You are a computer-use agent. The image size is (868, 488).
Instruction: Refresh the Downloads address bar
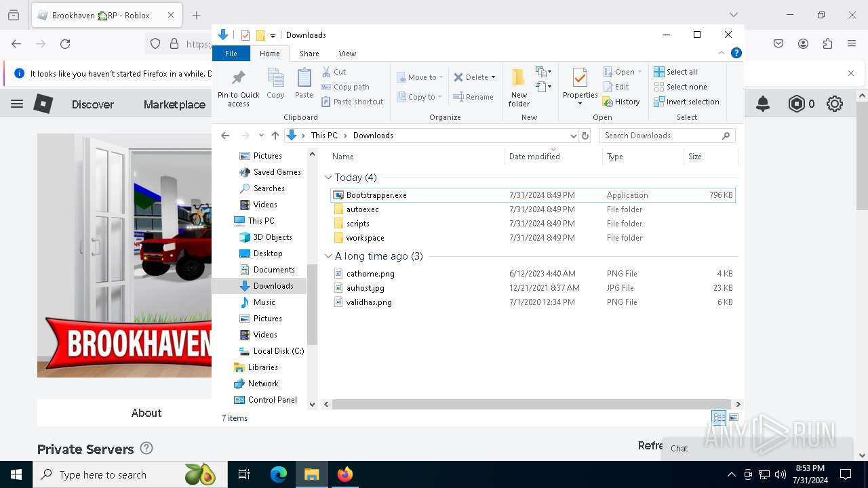[x=586, y=136]
